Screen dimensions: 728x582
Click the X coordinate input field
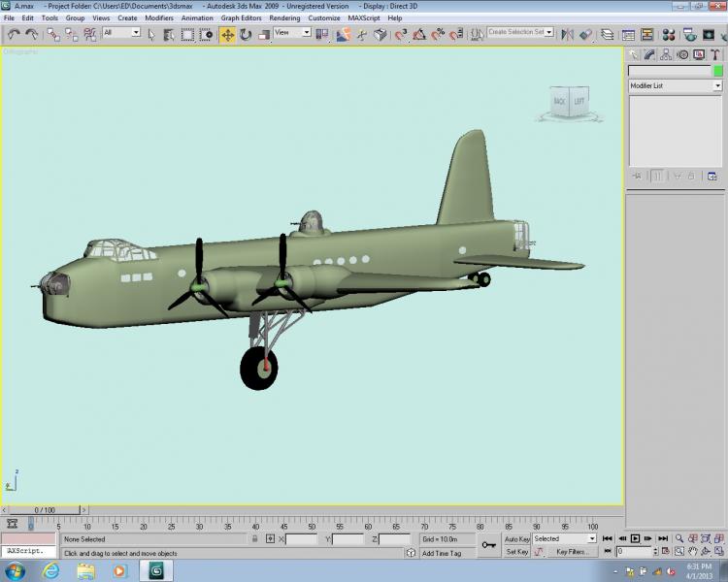click(301, 539)
